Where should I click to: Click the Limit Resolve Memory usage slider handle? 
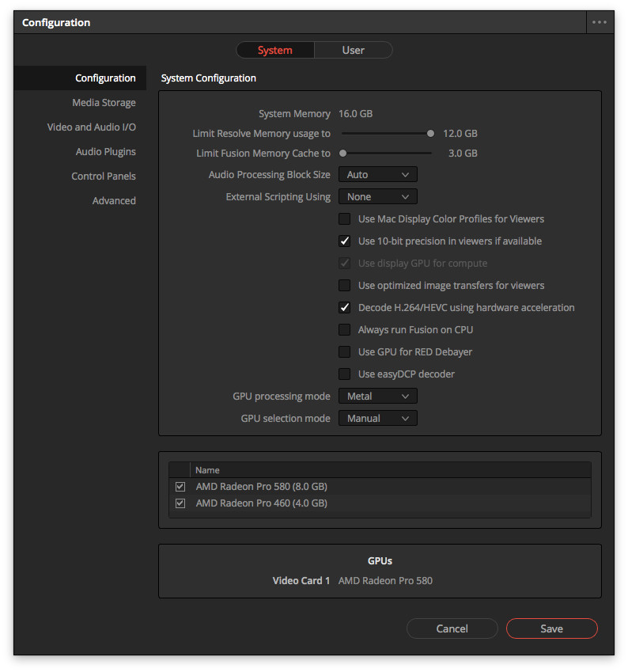click(x=430, y=134)
